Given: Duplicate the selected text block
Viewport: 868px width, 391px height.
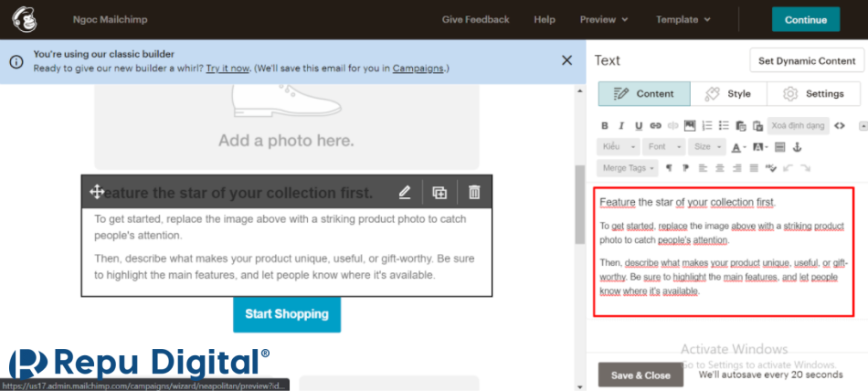Looking at the screenshot, I should click(439, 192).
